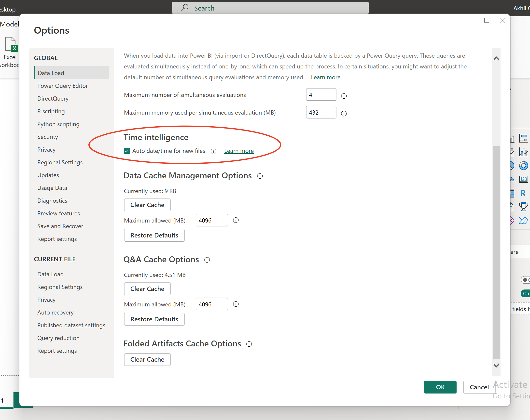Open Auto recovery settings

point(55,312)
